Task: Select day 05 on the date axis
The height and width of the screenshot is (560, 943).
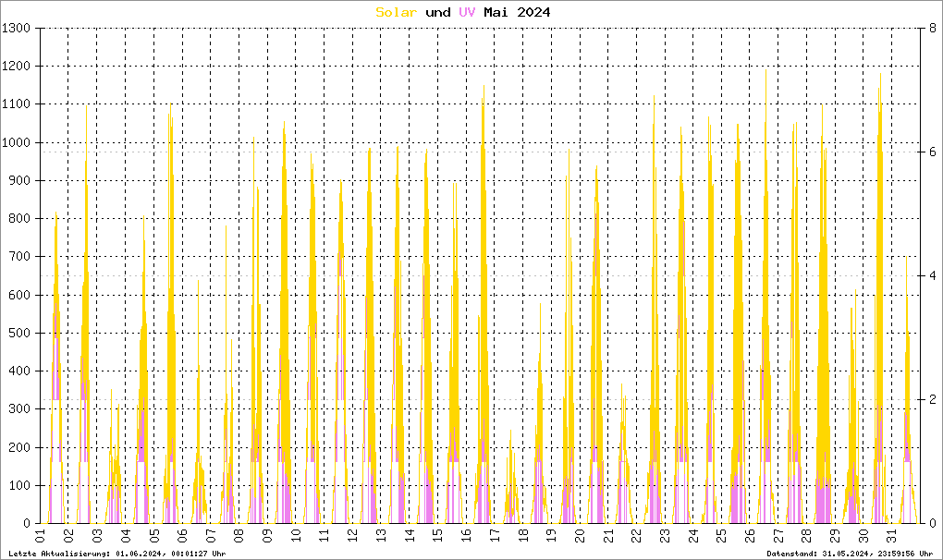Action: (153, 537)
